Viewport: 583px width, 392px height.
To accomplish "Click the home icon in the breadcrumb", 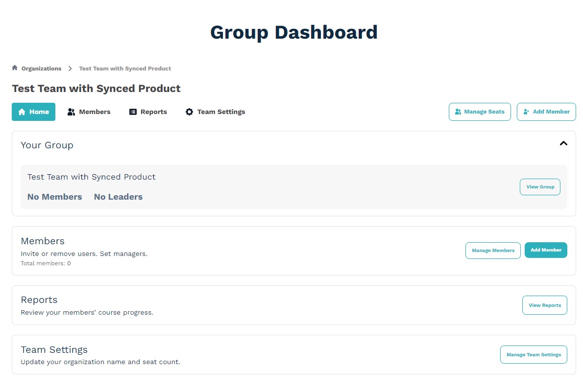I will [15, 68].
